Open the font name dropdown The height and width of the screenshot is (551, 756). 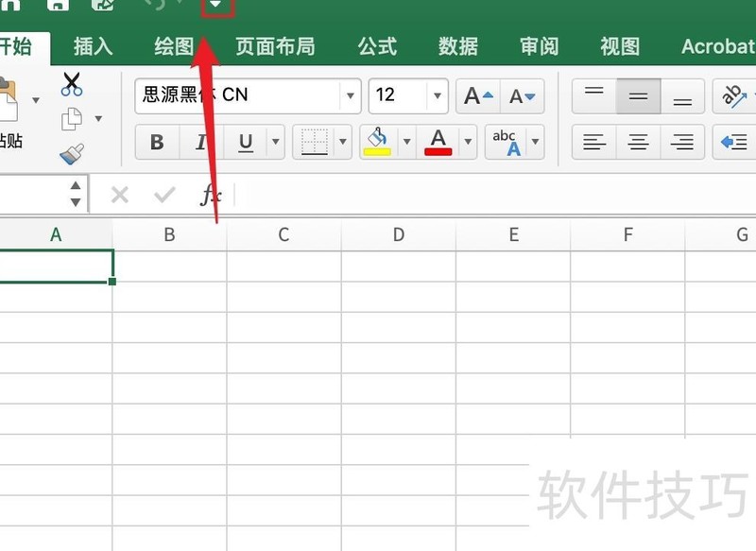pos(351,95)
